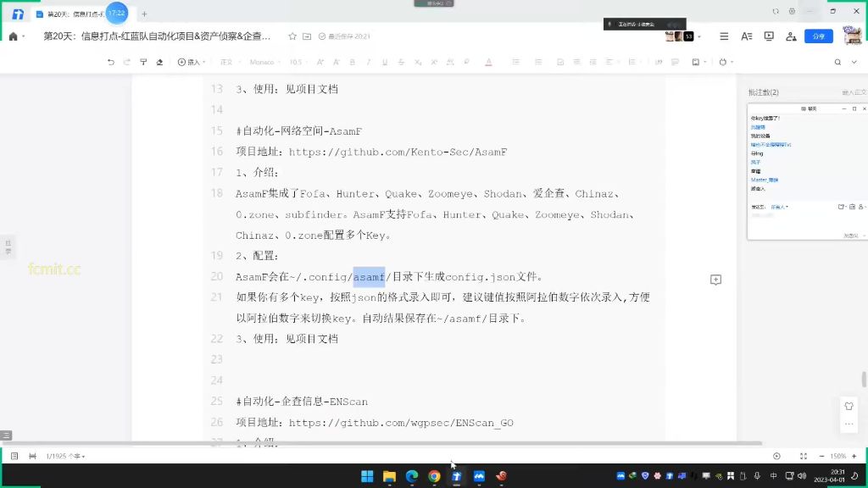Decrease font size with A- icon
This screenshot has height=488, width=868.
click(336, 62)
